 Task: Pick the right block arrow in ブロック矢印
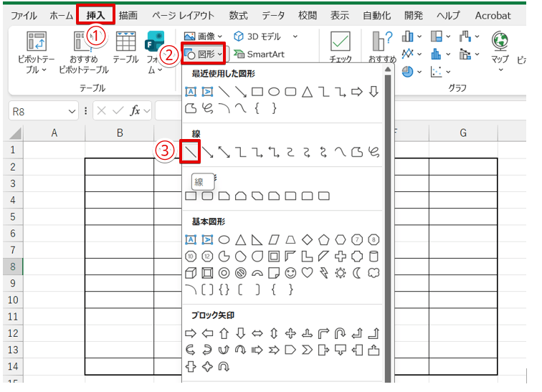coord(191,333)
